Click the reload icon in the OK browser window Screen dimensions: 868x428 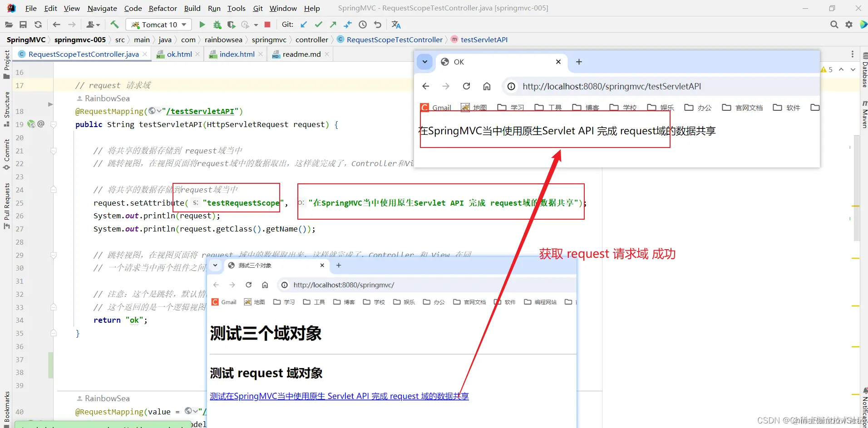pyautogui.click(x=466, y=86)
